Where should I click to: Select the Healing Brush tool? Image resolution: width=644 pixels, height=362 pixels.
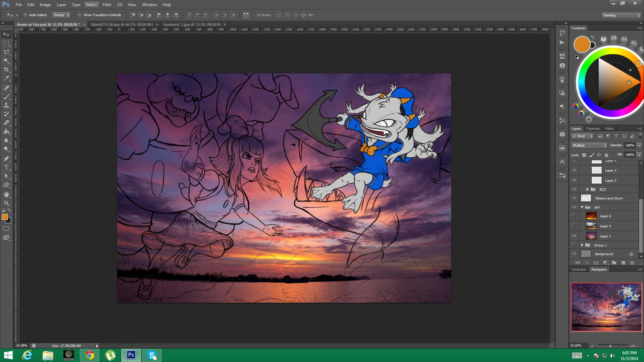[x=6, y=88]
